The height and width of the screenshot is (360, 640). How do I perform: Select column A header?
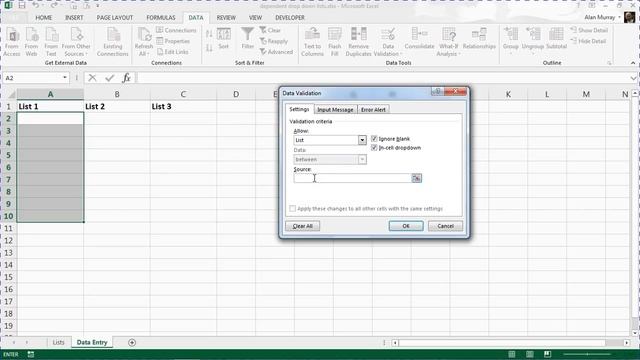tap(50, 94)
